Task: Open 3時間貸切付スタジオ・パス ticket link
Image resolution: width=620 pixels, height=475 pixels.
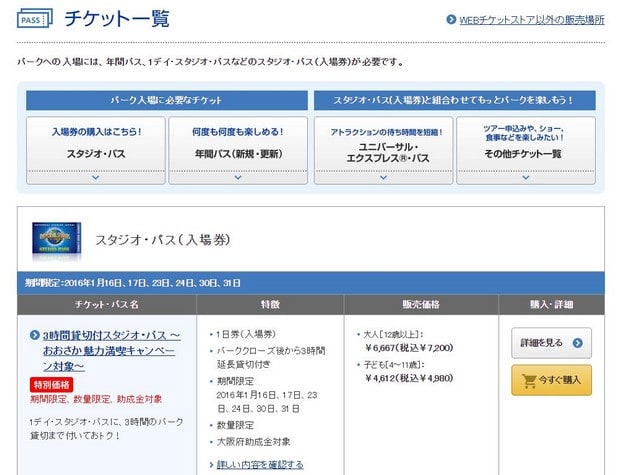Action: pos(112,351)
